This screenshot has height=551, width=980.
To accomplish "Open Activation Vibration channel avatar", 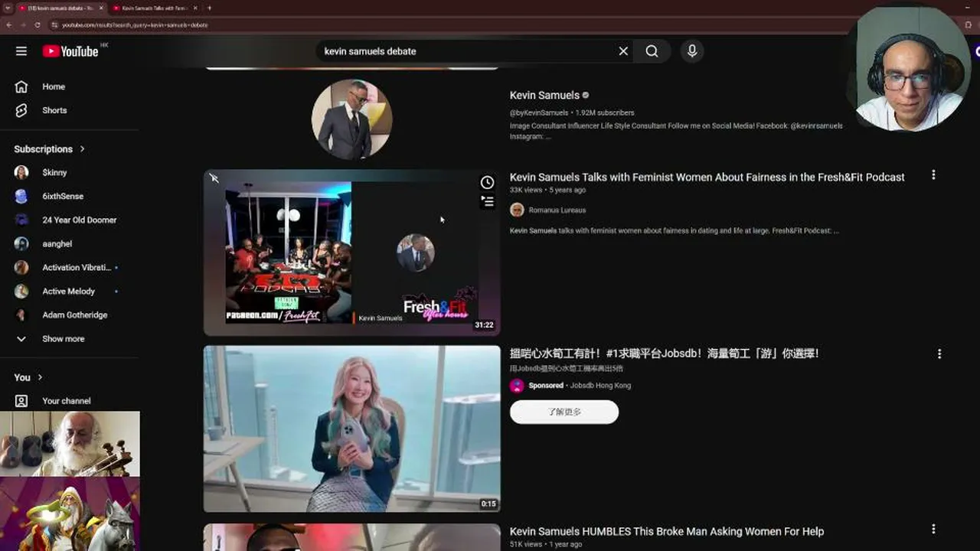I will [x=21, y=267].
